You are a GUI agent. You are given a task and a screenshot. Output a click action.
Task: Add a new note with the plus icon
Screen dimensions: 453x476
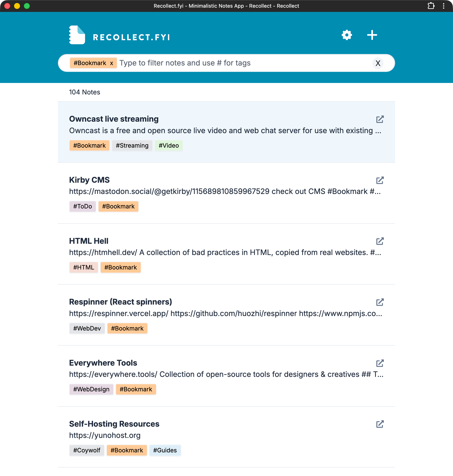[x=372, y=35]
